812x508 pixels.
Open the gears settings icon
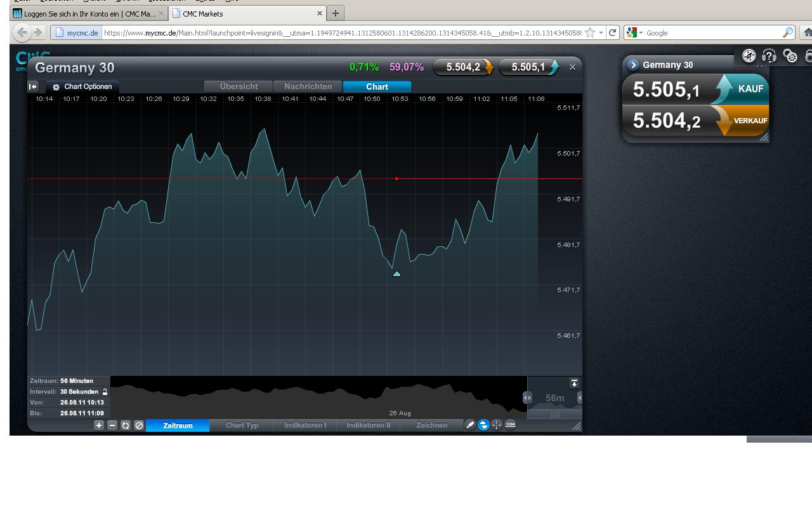(790, 56)
